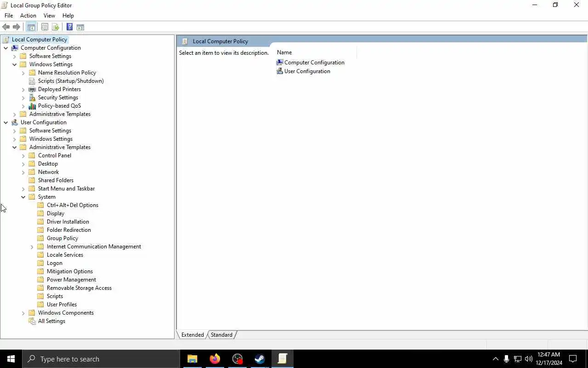Expand the Name Resolution Policy node
The height and width of the screenshot is (368, 588).
[x=23, y=73]
